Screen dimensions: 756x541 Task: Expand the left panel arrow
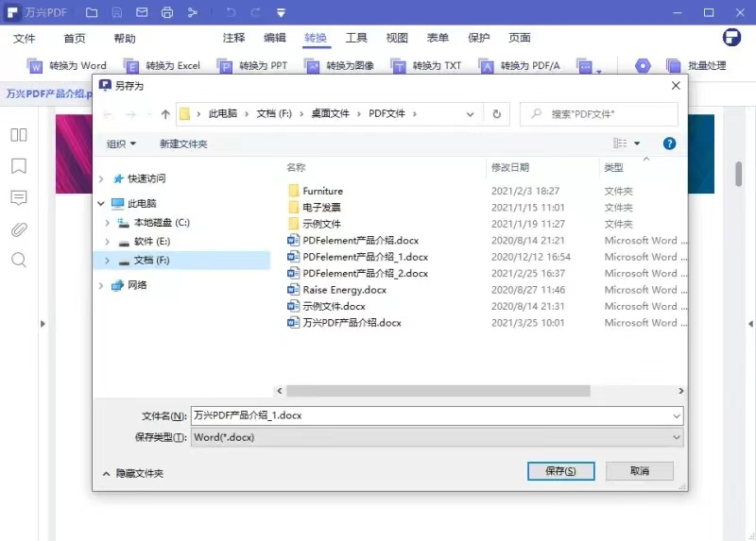(43, 324)
